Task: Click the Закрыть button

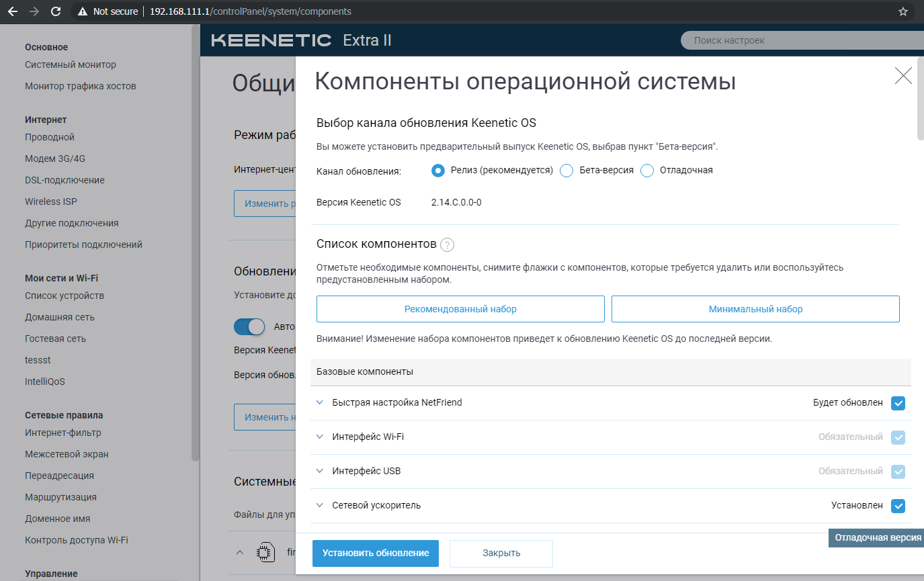Action: [501, 553]
